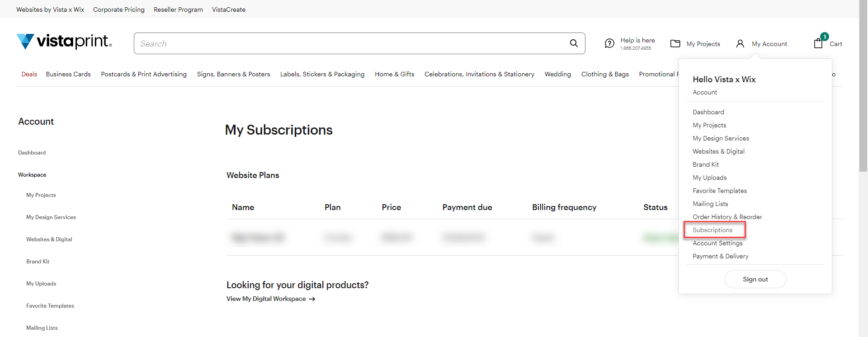Select Dashboard in left sidebar
The width and height of the screenshot is (868, 337).
(x=32, y=153)
